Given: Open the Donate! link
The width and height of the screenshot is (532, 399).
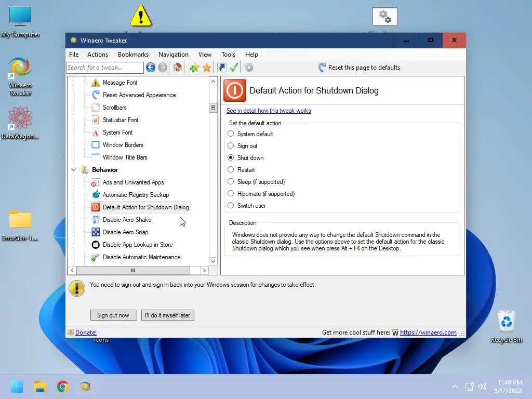Looking at the screenshot, I should (x=86, y=332).
